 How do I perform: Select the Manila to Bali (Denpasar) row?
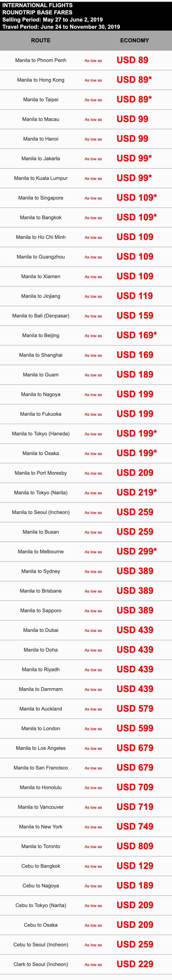pos(40,316)
